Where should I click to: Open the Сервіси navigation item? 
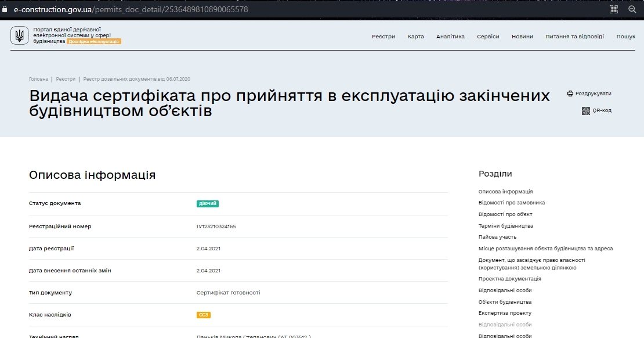pos(489,37)
